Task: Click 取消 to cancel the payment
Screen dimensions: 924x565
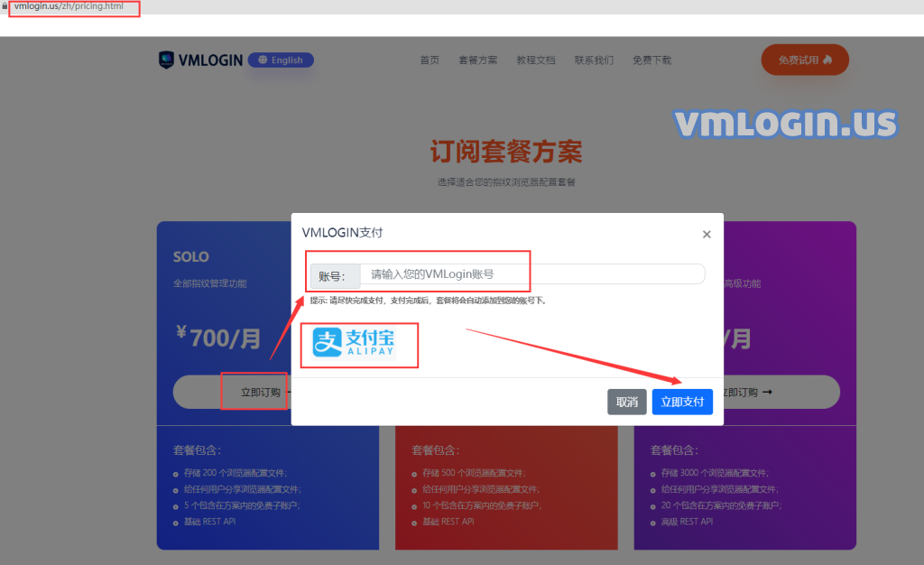Action: tap(627, 402)
